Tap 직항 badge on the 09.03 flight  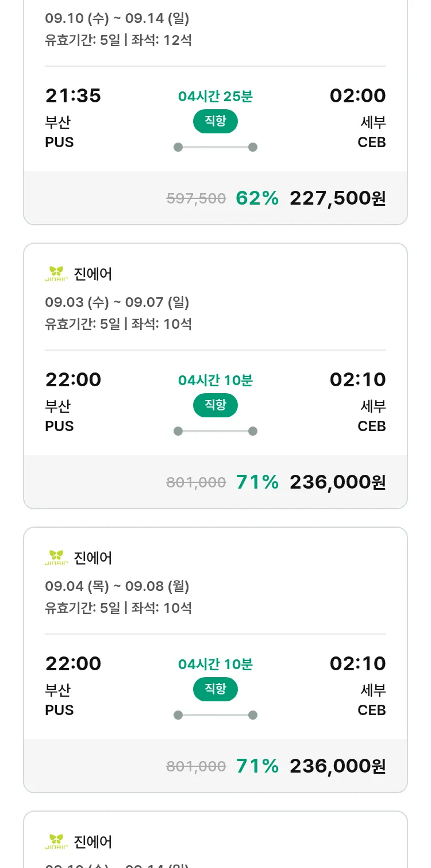tap(215, 405)
